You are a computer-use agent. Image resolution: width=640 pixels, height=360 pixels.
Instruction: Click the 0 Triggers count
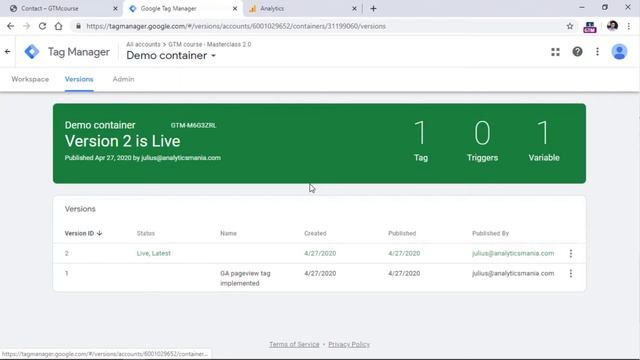point(482,141)
